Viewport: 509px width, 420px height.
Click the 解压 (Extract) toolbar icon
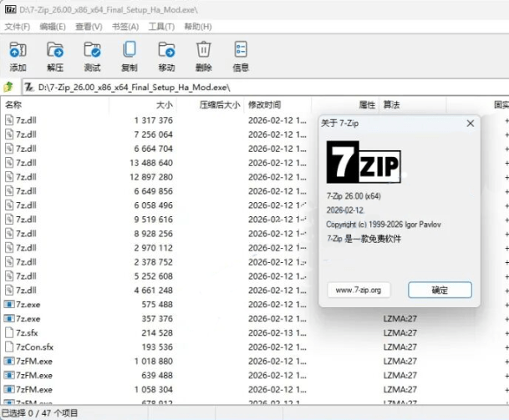coord(55,49)
